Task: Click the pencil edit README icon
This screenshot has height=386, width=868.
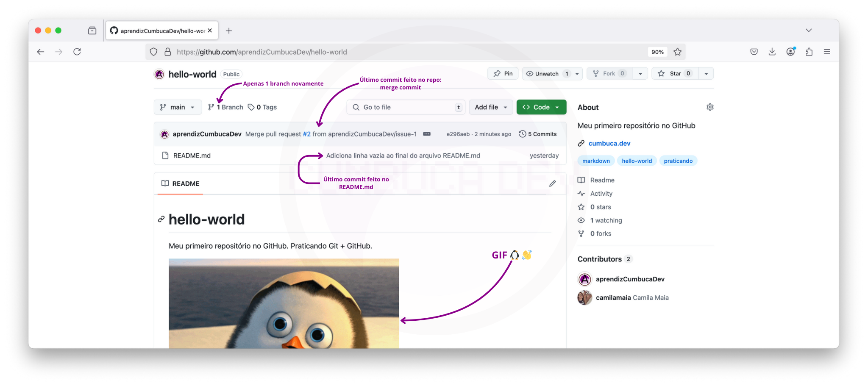Action: point(552,183)
